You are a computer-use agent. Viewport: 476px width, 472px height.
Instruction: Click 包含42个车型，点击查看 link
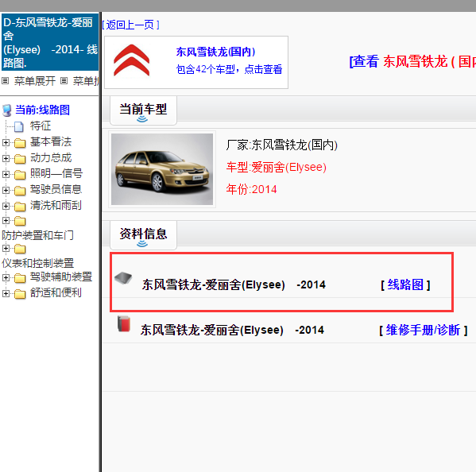pos(229,69)
